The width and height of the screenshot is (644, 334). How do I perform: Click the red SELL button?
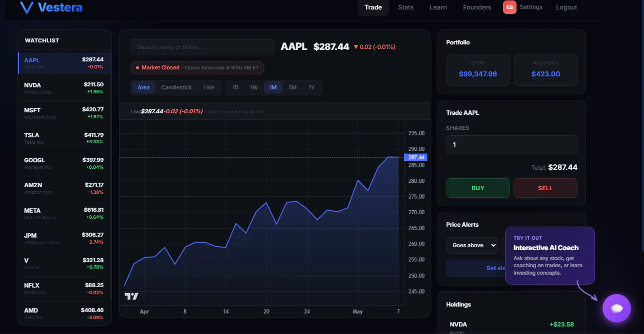pyautogui.click(x=545, y=188)
